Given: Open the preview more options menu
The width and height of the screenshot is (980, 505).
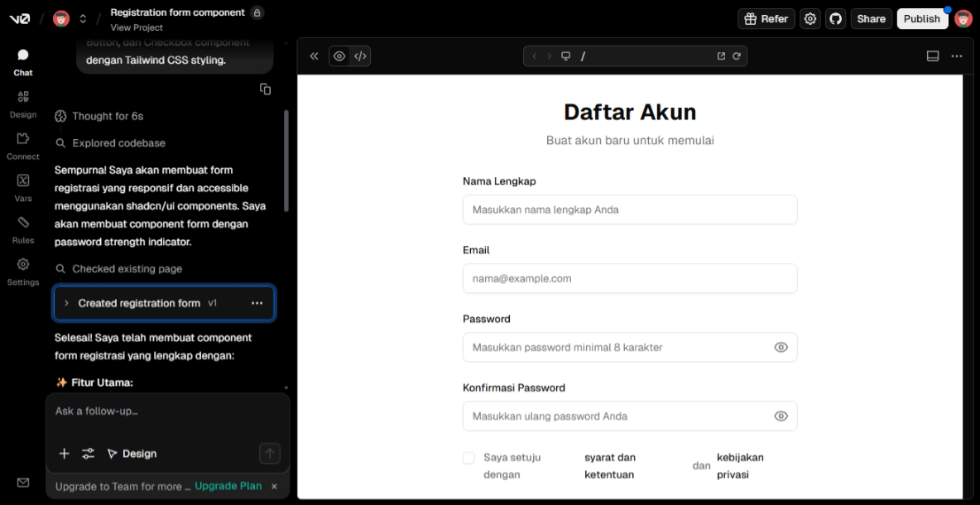Looking at the screenshot, I should click(957, 56).
